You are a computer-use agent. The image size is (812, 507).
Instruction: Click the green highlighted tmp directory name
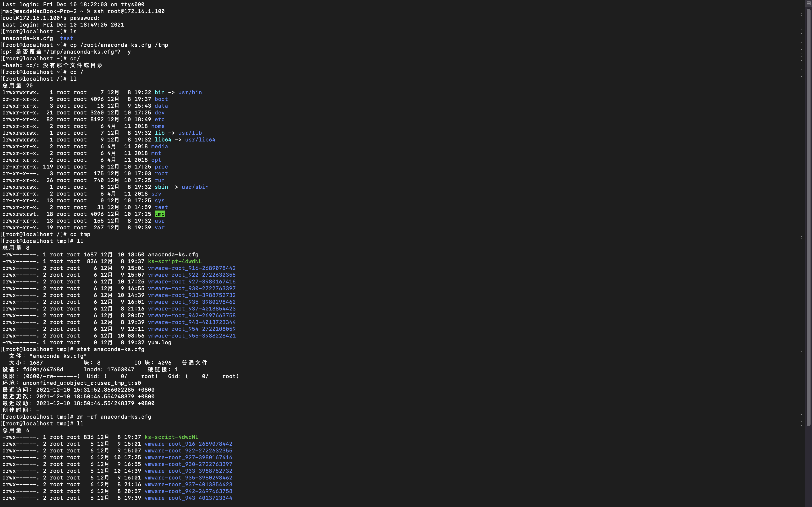(x=159, y=214)
